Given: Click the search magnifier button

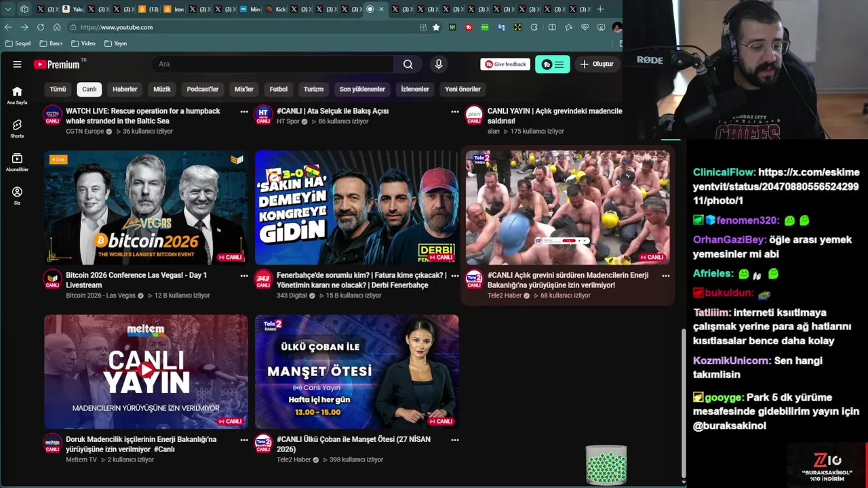Looking at the screenshot, I should (408, 64).
